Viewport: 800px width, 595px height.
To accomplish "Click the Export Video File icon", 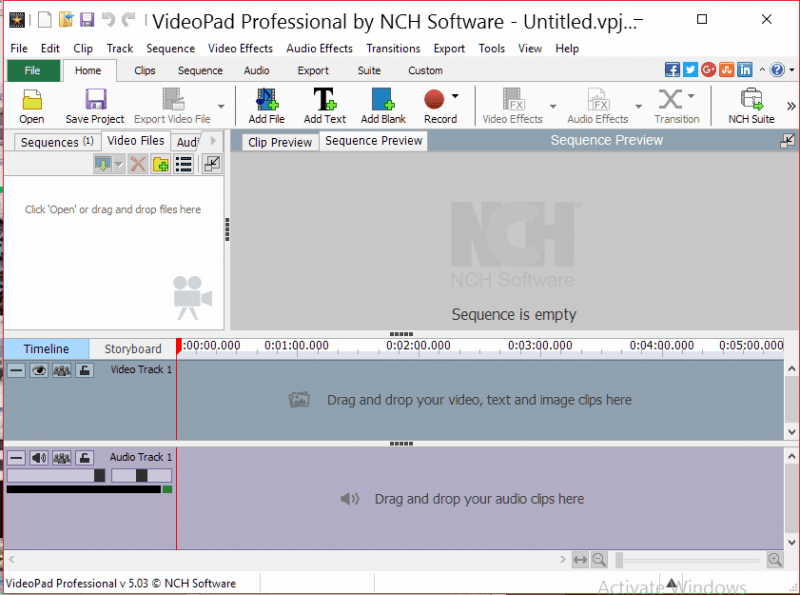I will pos(173,99).
